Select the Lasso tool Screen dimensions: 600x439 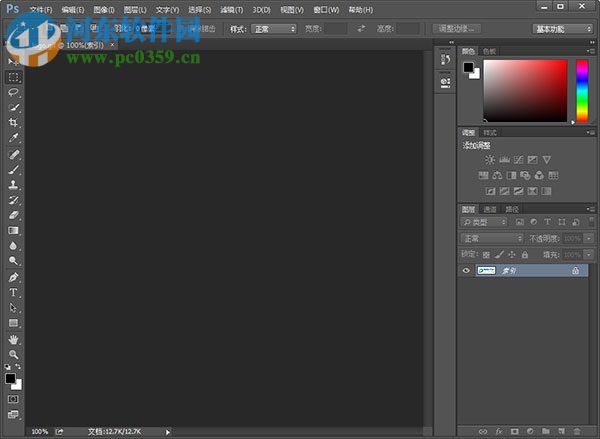tap(14, 91)
